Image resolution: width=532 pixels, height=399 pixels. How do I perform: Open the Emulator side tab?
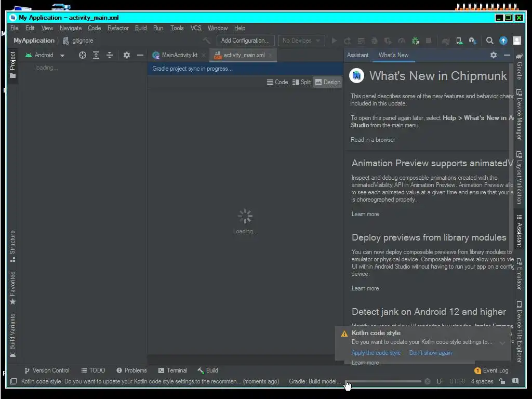point(519,274)
